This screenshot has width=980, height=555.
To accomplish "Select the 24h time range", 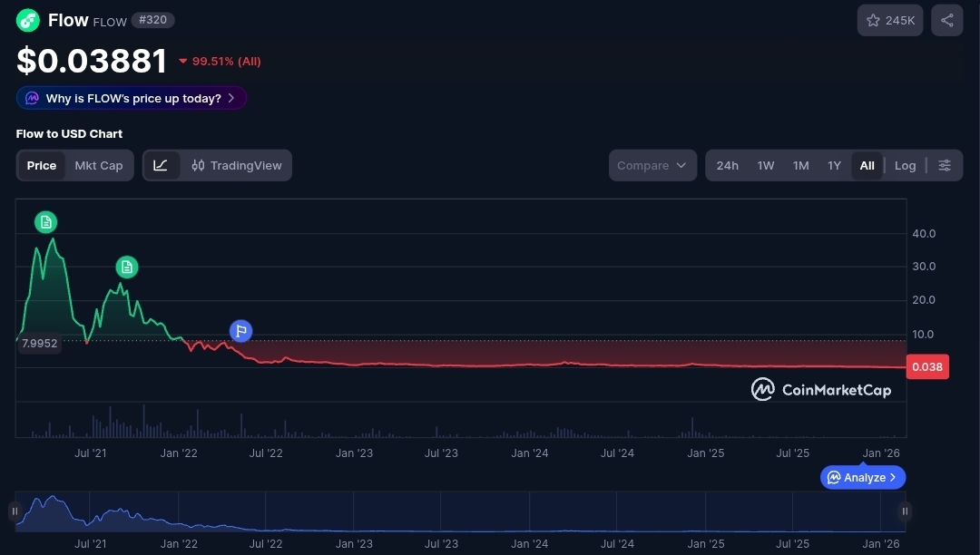I will point(727,165).
